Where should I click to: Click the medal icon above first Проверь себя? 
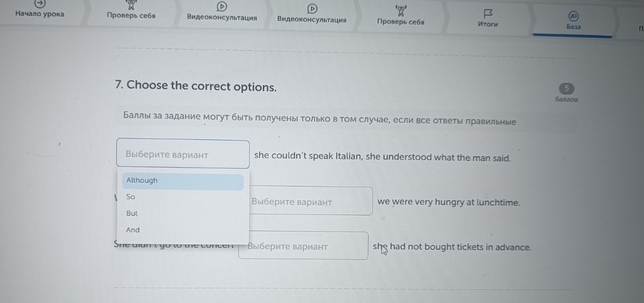[131, 6]
